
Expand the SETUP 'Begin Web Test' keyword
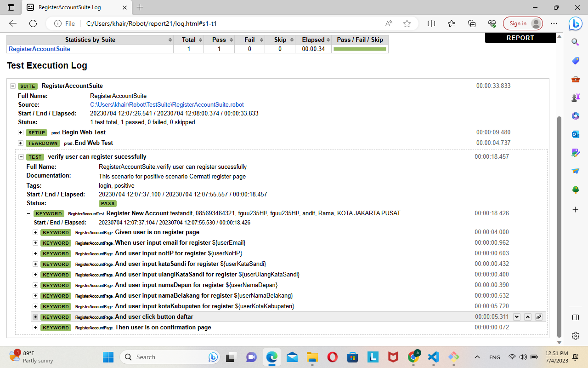20,132
